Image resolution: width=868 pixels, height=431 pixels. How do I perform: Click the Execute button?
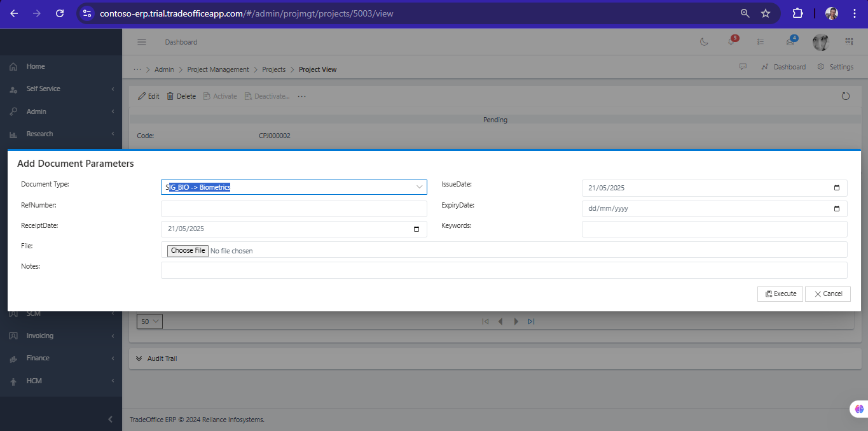780,293
